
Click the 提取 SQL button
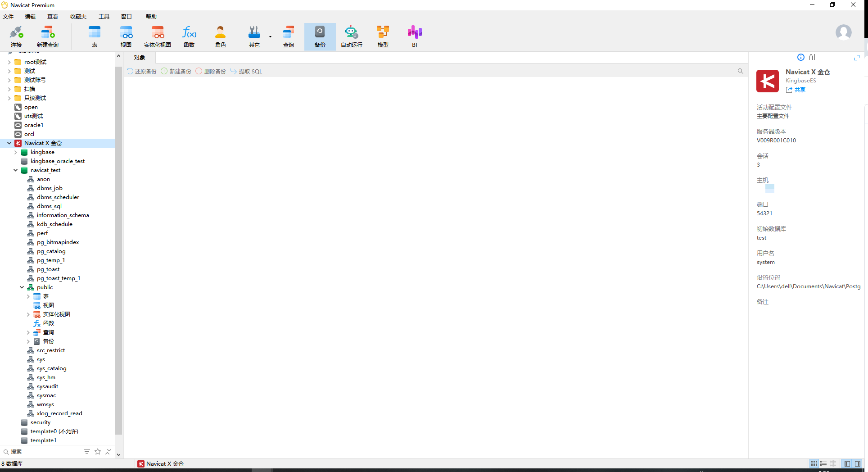(x=246, y=71)
